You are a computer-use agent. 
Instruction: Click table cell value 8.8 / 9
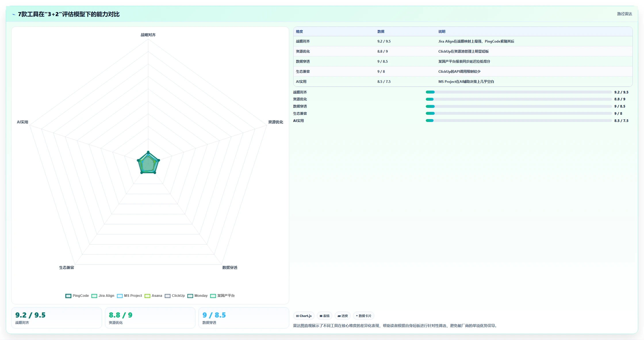382,51
